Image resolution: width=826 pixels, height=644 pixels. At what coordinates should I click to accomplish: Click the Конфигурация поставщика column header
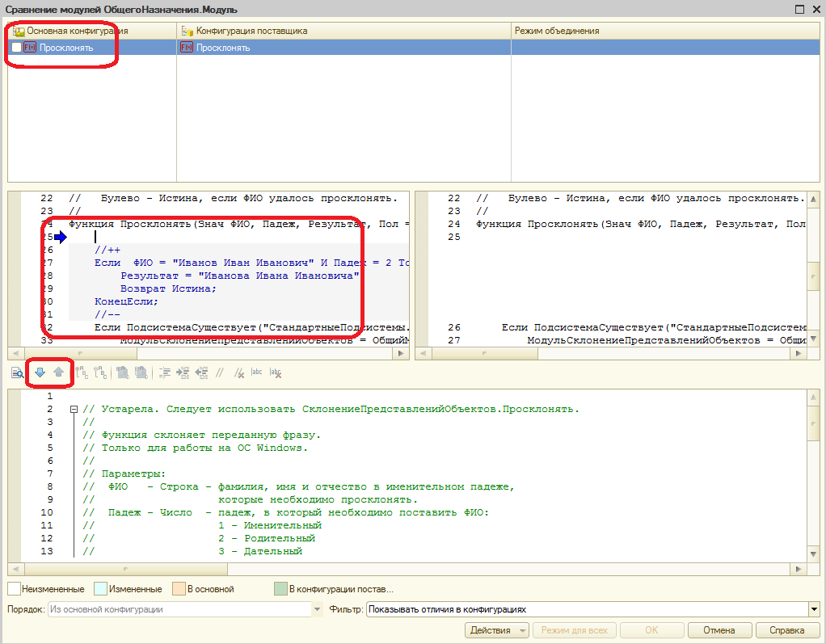344,31
